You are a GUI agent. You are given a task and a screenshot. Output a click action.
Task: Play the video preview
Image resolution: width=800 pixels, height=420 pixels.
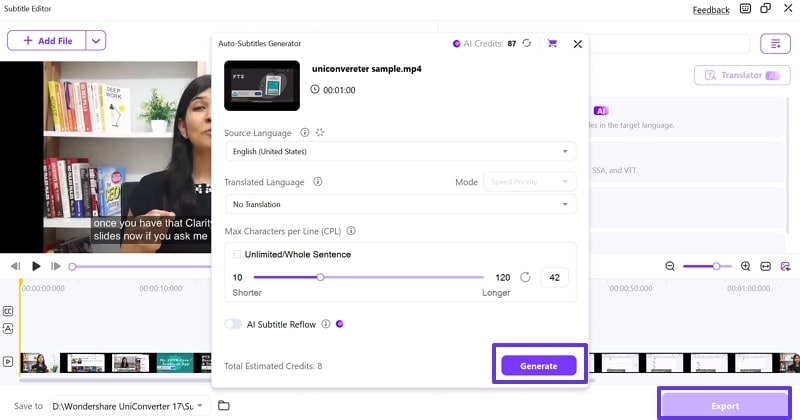(x=36, y=266)
